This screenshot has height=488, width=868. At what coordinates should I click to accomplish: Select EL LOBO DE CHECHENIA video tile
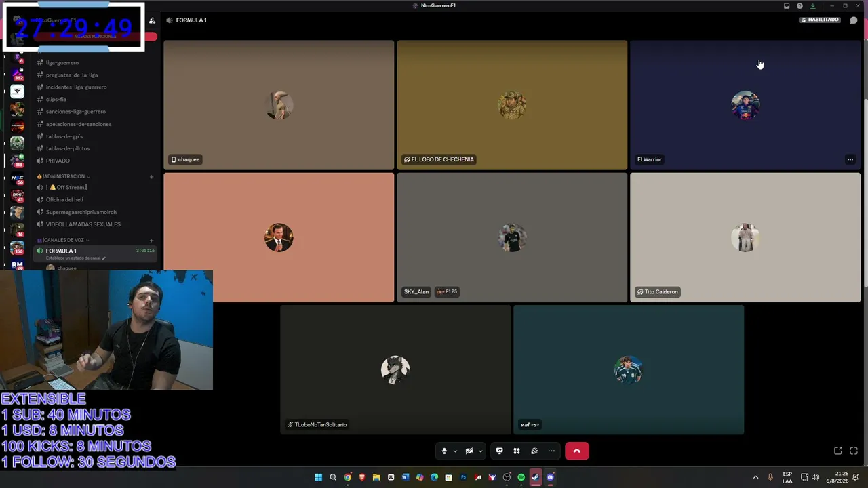point(512,105)
